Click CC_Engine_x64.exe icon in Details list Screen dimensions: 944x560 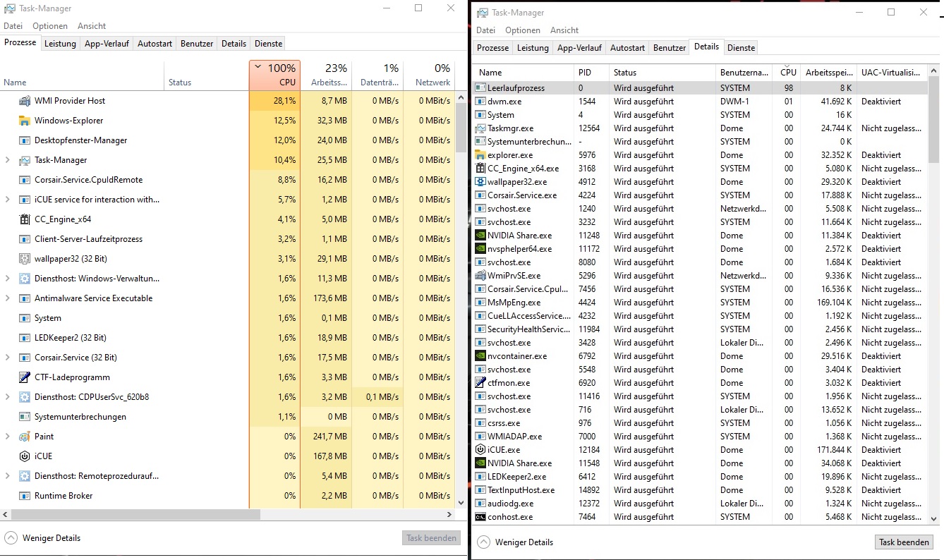[x=480, y=169]
